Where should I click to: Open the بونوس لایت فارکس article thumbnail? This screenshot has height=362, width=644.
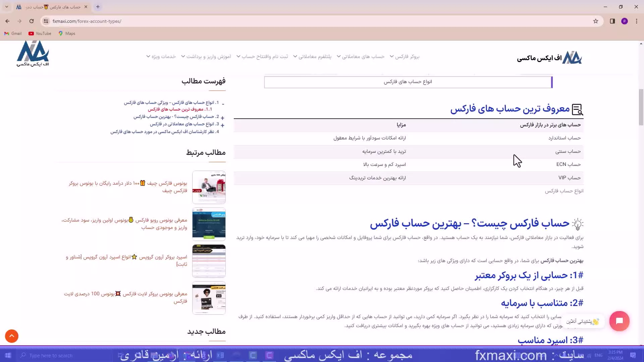coord(209,298)
